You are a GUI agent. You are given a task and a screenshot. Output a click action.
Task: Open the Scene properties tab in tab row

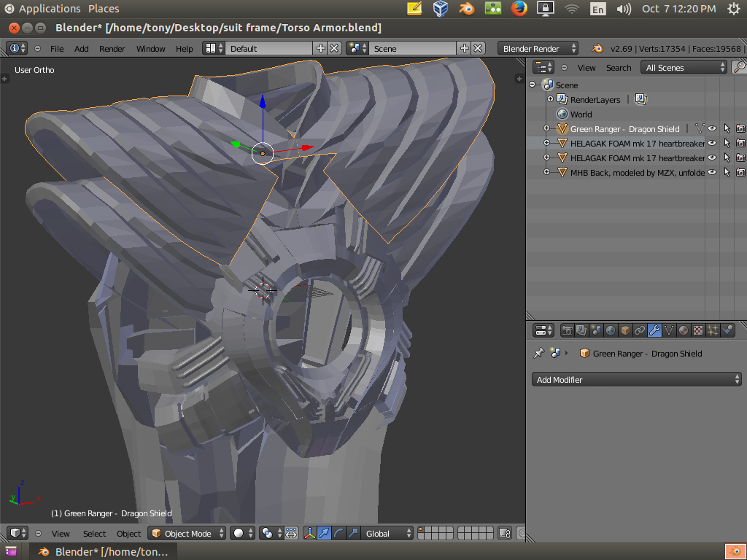(596, 330)
